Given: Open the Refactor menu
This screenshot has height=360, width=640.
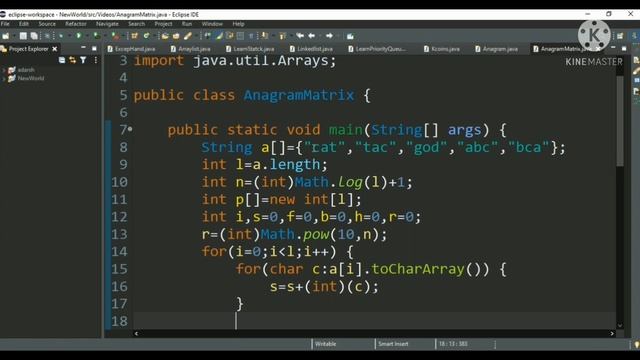Looking at the screenshot, I should click(x=76, y=24).
